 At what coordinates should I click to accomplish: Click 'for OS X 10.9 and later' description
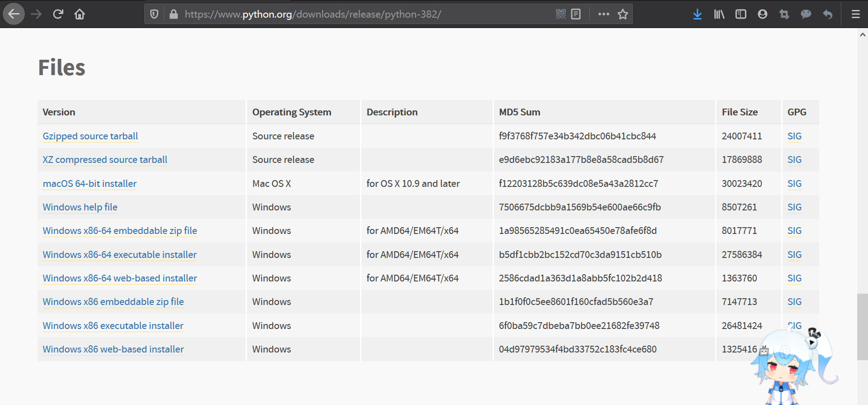pyautogui.click(x=413, y=184)
